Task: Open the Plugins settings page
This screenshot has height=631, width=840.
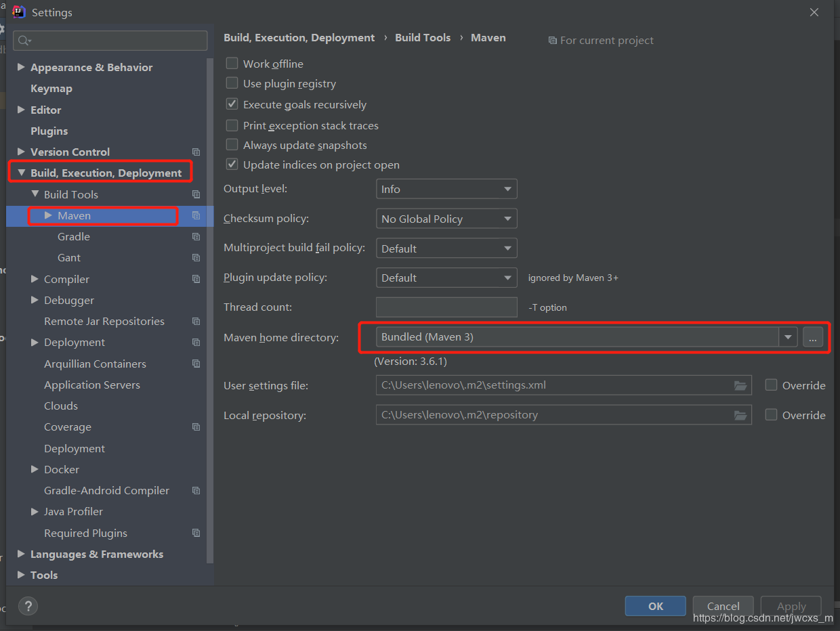Action: 49,131
